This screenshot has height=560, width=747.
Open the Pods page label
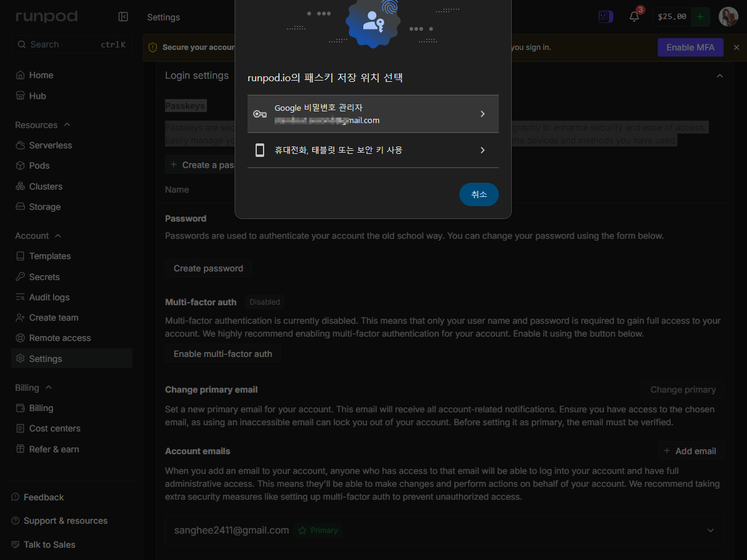39,166
